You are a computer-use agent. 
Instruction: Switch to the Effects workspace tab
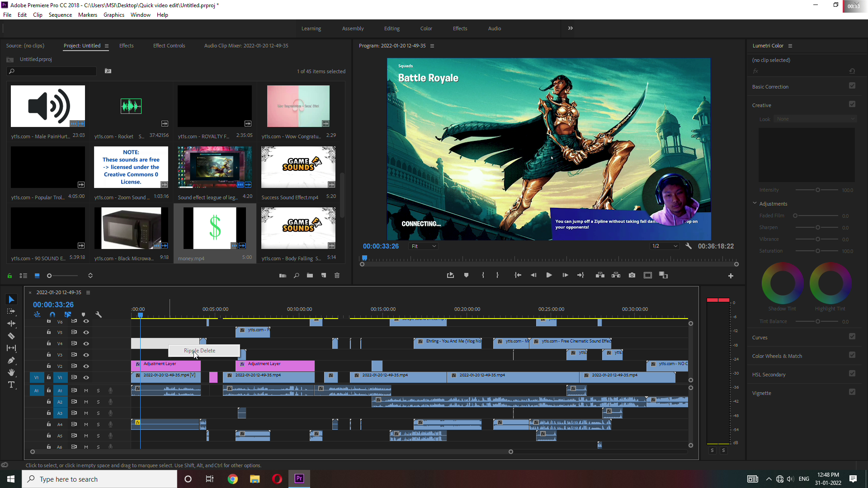460,28
